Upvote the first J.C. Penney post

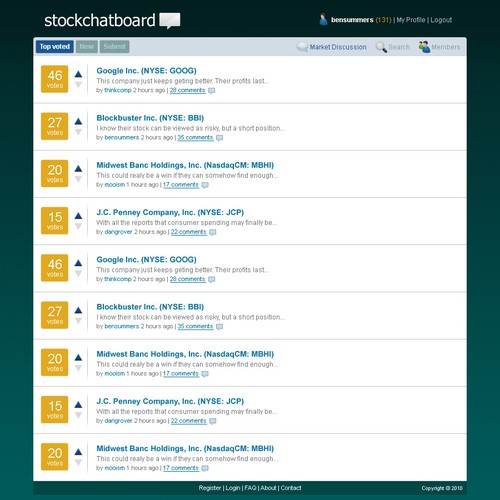[x=78, y=216]
